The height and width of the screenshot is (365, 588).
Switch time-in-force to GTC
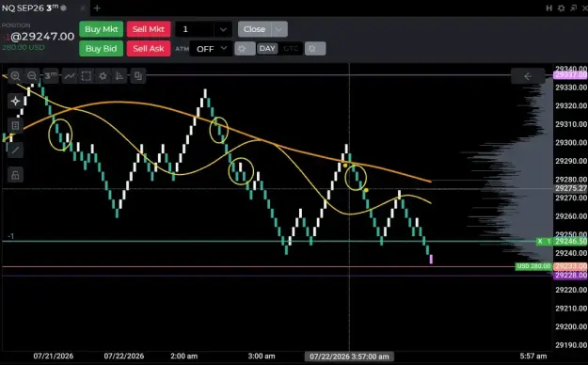tap(291, 48)
